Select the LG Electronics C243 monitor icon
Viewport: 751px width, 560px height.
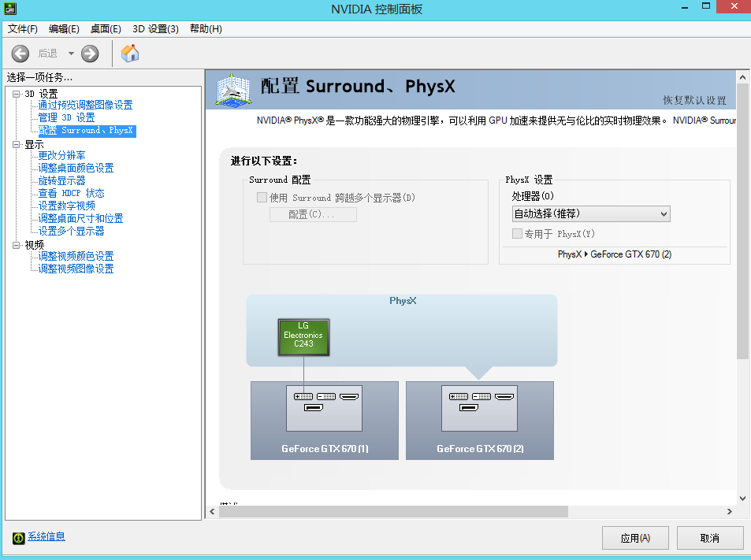(303, 337)
